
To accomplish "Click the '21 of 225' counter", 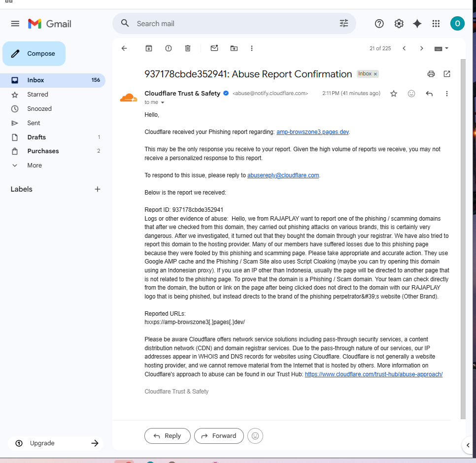I will coord(380,48).
